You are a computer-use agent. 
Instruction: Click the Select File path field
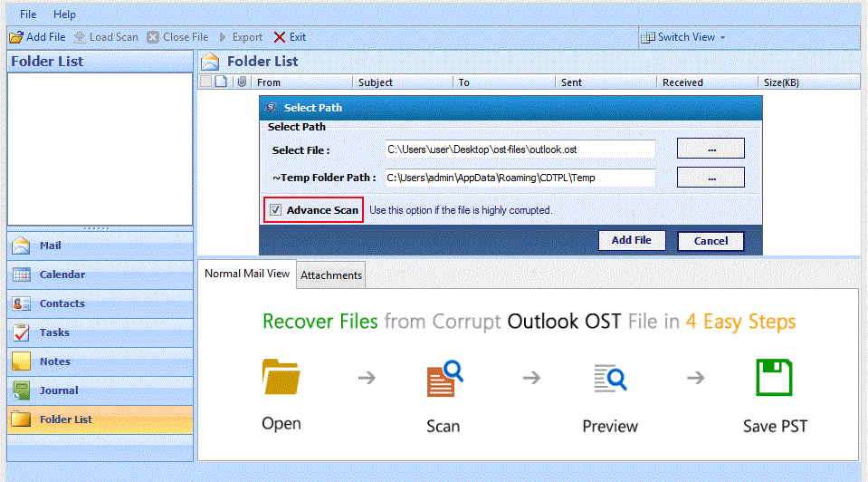(x=520, y=149)
